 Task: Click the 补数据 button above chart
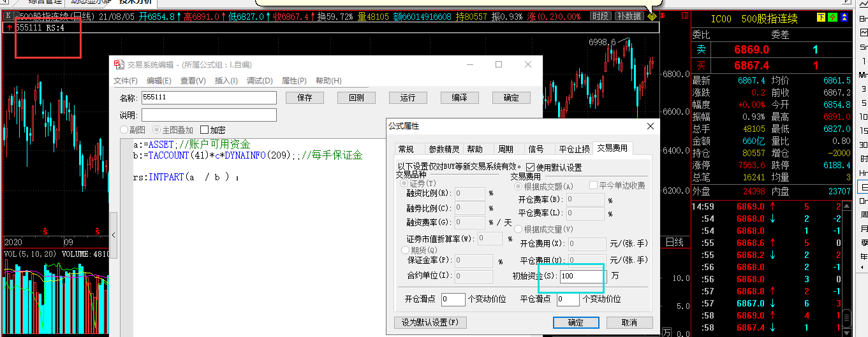(628, 16)
